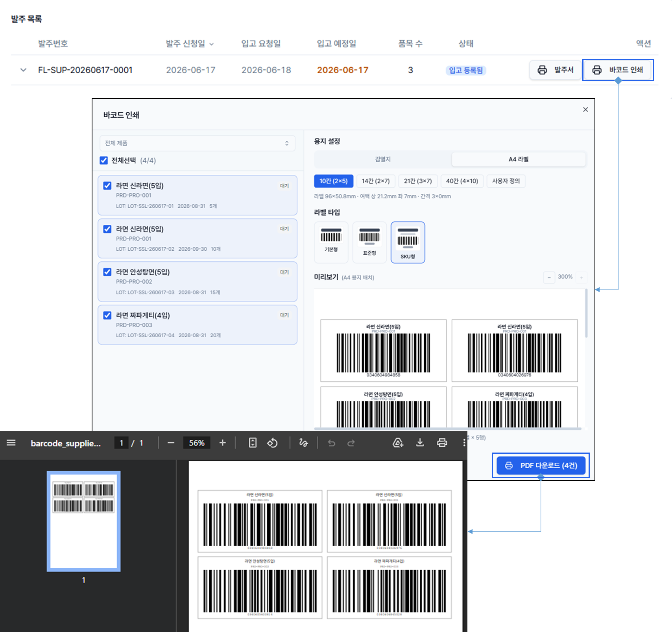
Task: Open the PDF viewer sidebar menu icon
Action: (x=11, y=443)
